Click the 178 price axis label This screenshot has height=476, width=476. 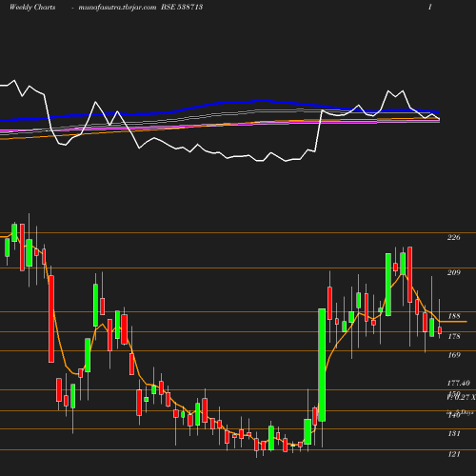click(x=454, y=336)
